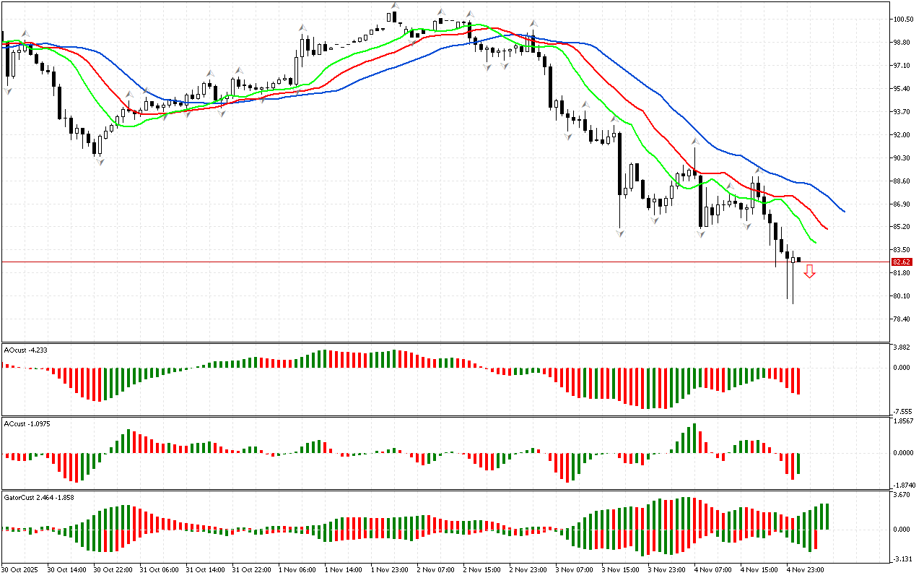Click the last green bar in ACcust histogram

(x=798, y=463)
